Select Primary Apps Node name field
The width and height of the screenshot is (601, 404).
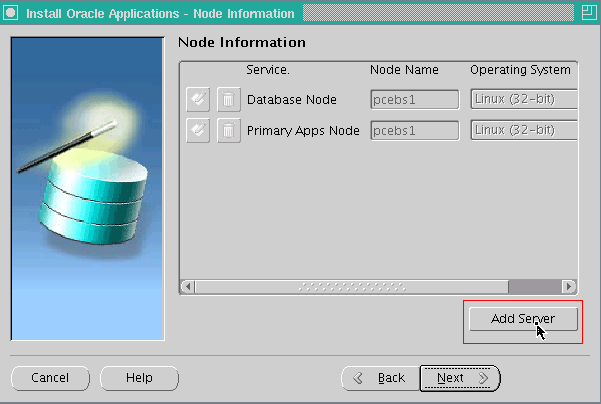point(415,131)
